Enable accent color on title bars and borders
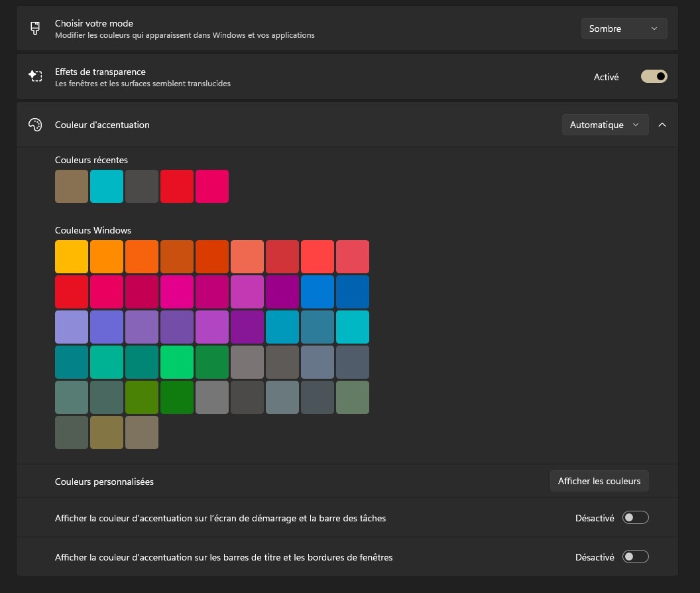The height and width of the screenshot is (593, 700). (635, 557)
